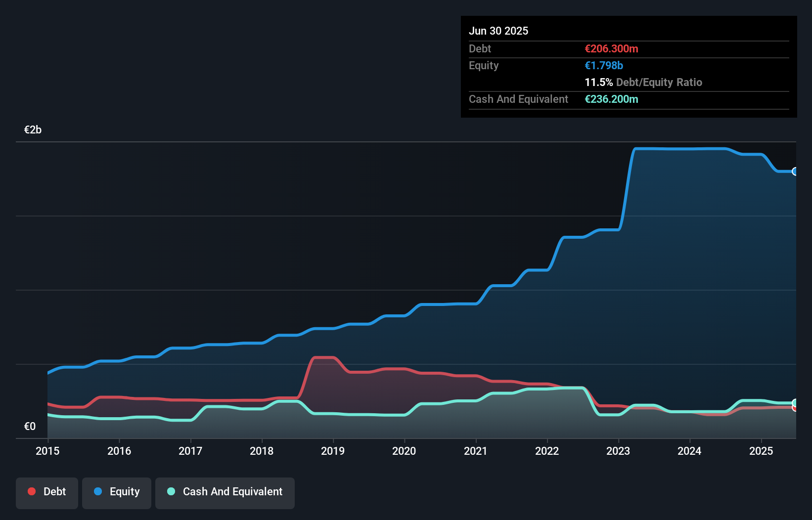Click the €236.200m Cash And Equivalent value
The height and width of the screenshot is (520, 812).
tap(611, 99)
